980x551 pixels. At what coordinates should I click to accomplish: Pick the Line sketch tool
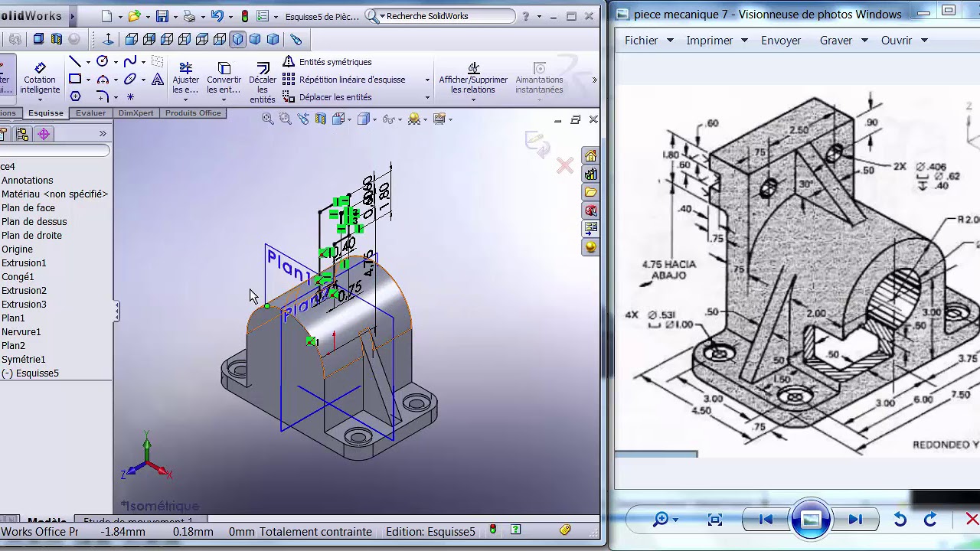[x=75, y=61]
